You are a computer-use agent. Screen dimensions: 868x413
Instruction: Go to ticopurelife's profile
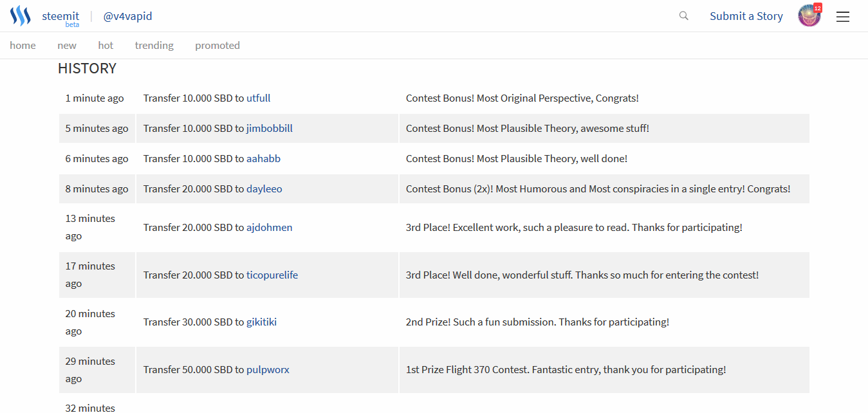coord(272,275)
